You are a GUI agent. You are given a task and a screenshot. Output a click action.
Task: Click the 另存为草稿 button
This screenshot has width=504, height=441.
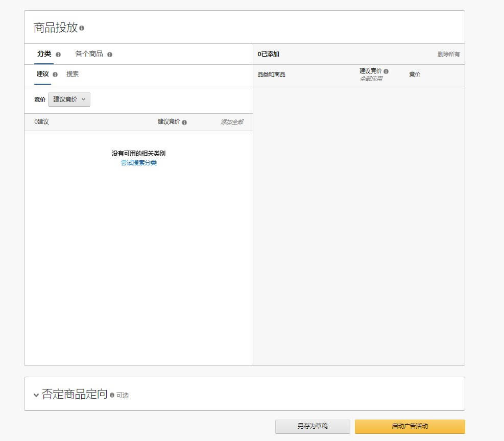[313, 426]
